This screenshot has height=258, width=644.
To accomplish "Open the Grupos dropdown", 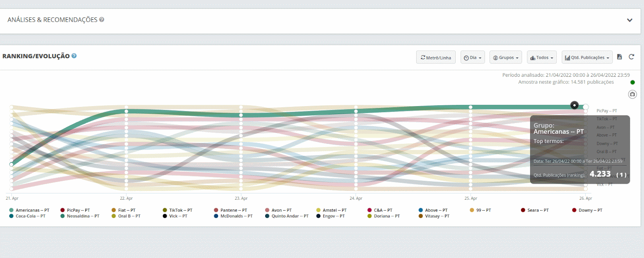I will [x=506, y=57].
